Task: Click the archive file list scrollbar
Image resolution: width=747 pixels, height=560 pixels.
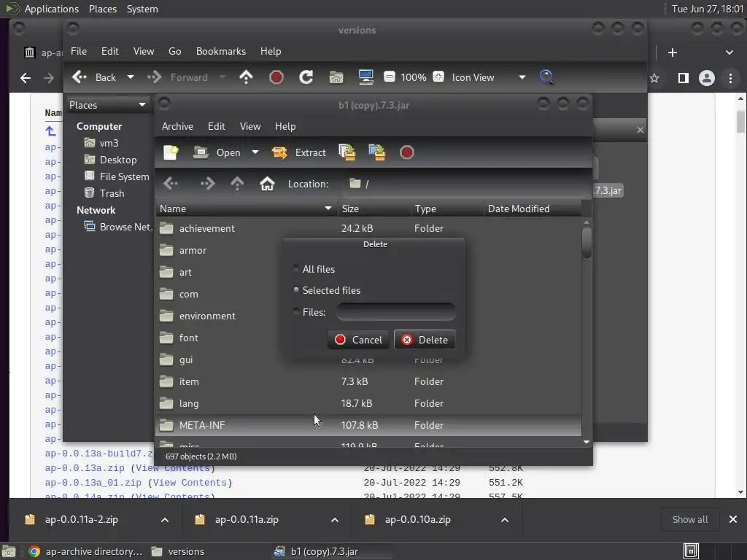Action: [x=587, y=242]
